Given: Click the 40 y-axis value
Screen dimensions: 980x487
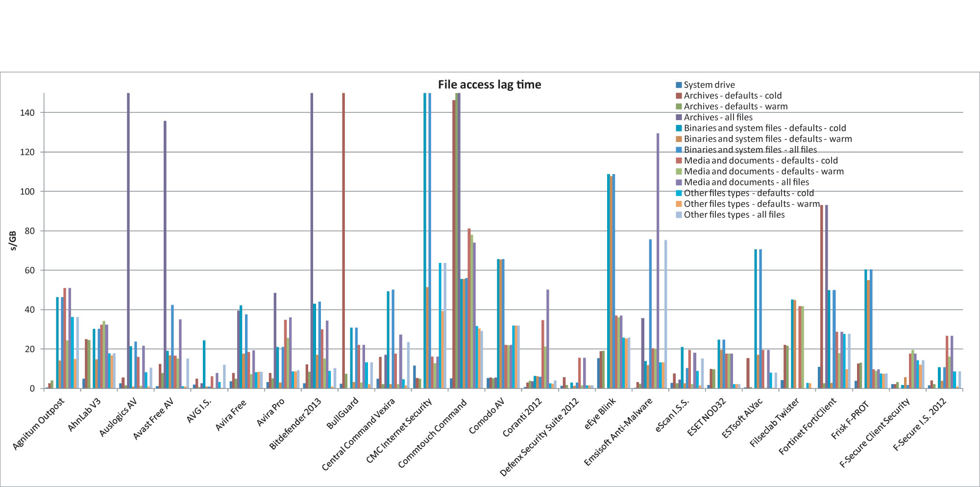Looking at the screenshot, I should coord(30,310).
